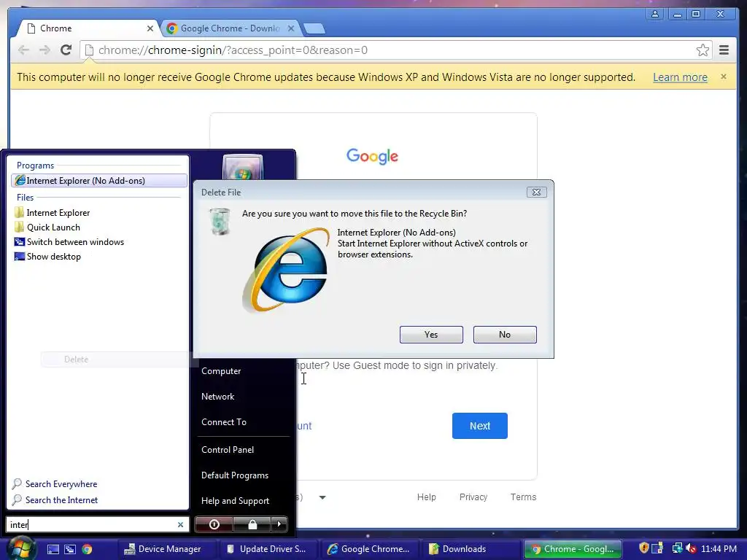Viewport: 747px width, 560px height.
Task: Select Internet Explorer (No Add-ons) program result
Action: click(99, 181)
